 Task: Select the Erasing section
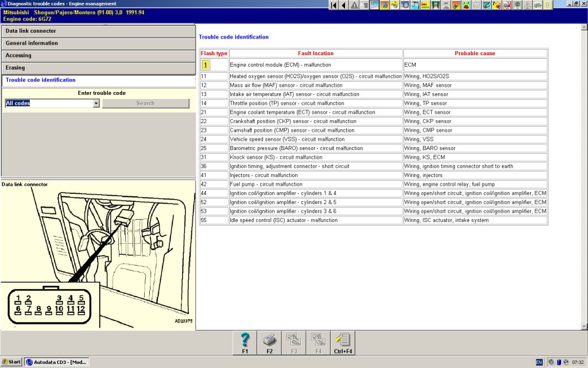coord(98,68)
